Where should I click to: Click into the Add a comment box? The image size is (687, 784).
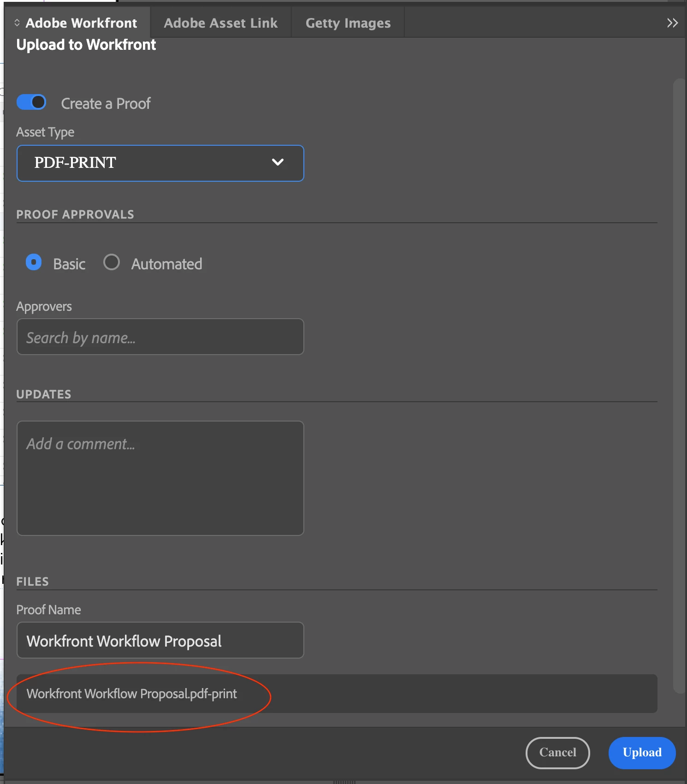coord(160,478)
